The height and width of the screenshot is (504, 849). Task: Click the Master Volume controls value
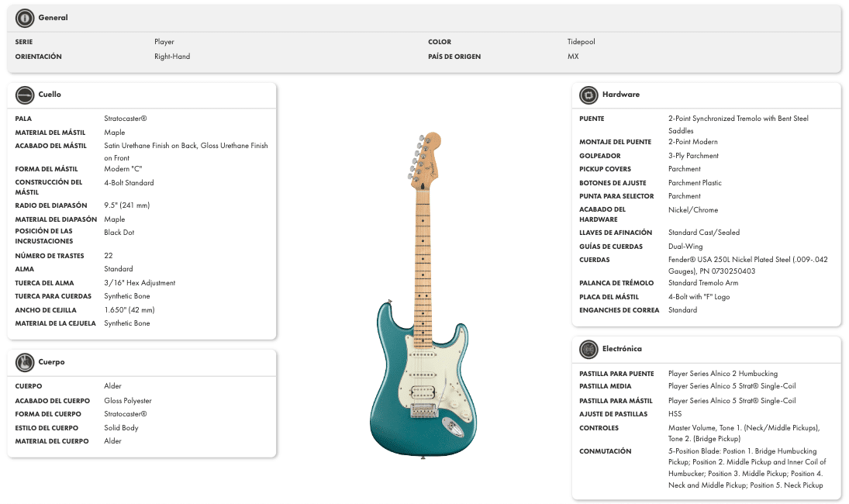pyautogui.click(x=744, y=433)
